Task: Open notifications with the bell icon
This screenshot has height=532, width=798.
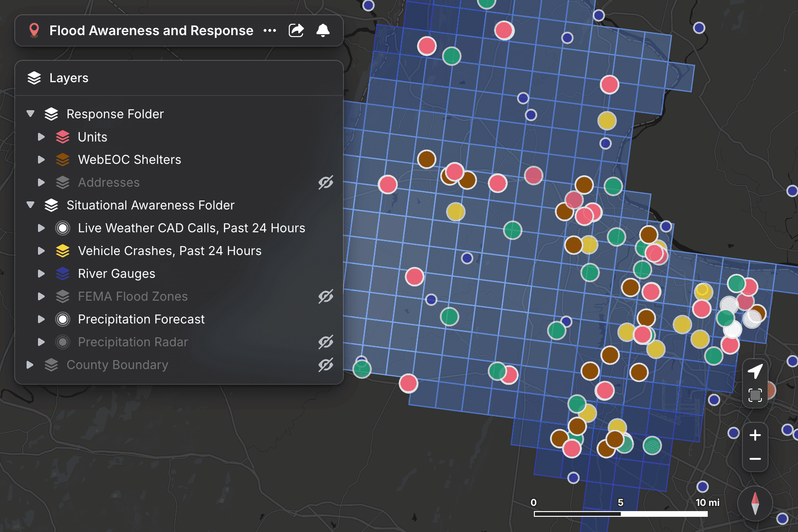Action: (x=323, y=30)
